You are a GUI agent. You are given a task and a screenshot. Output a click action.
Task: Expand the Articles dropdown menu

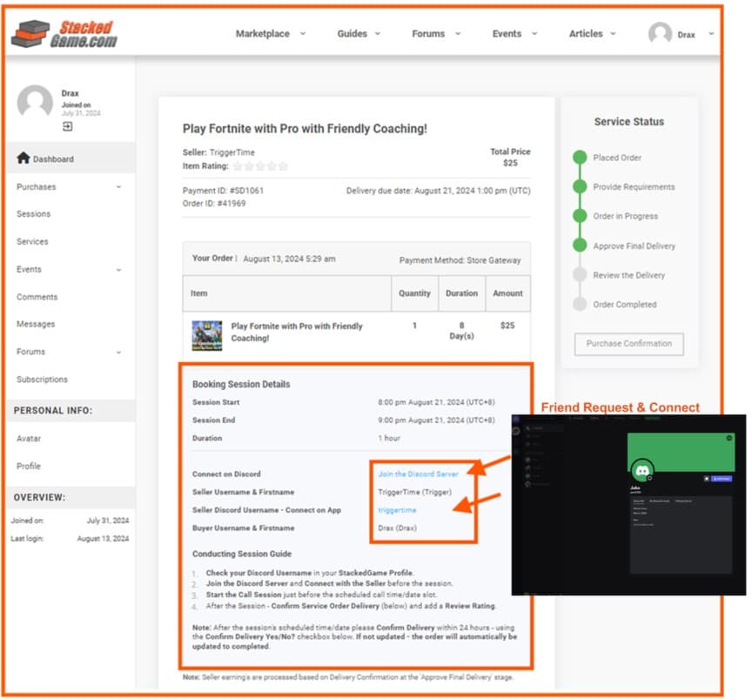click(613, 34)
